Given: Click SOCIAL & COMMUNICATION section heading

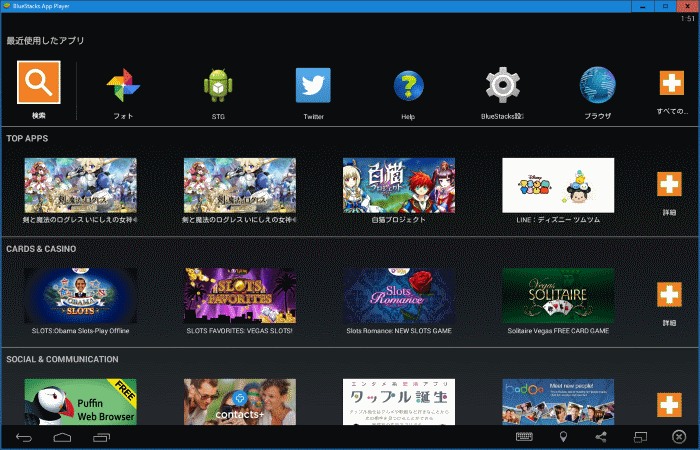Looking at the screenshot, I should pos(62,359).
